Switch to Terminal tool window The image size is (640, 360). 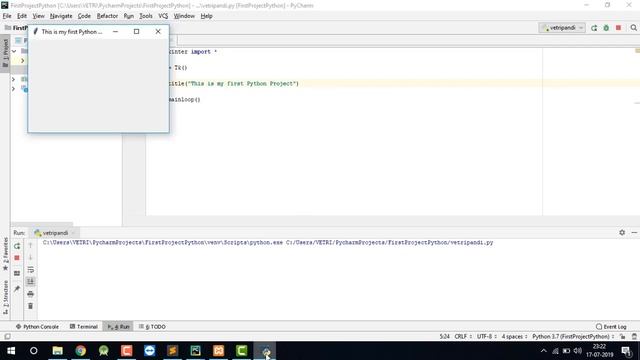(84, 327)
